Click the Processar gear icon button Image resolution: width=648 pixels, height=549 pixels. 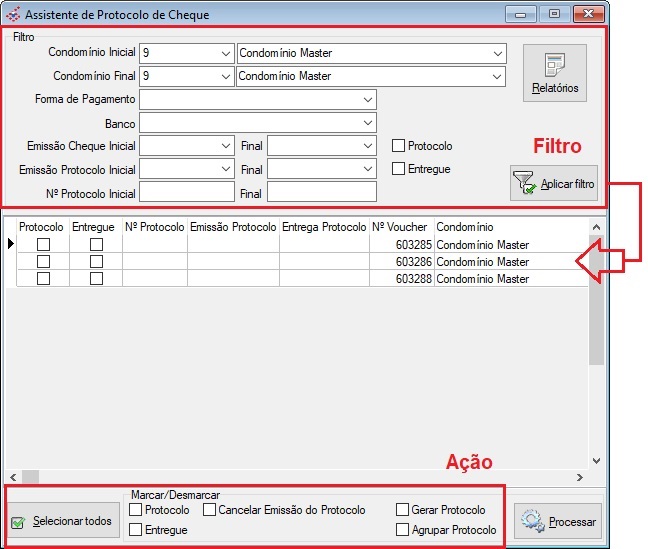pos(533,521)
